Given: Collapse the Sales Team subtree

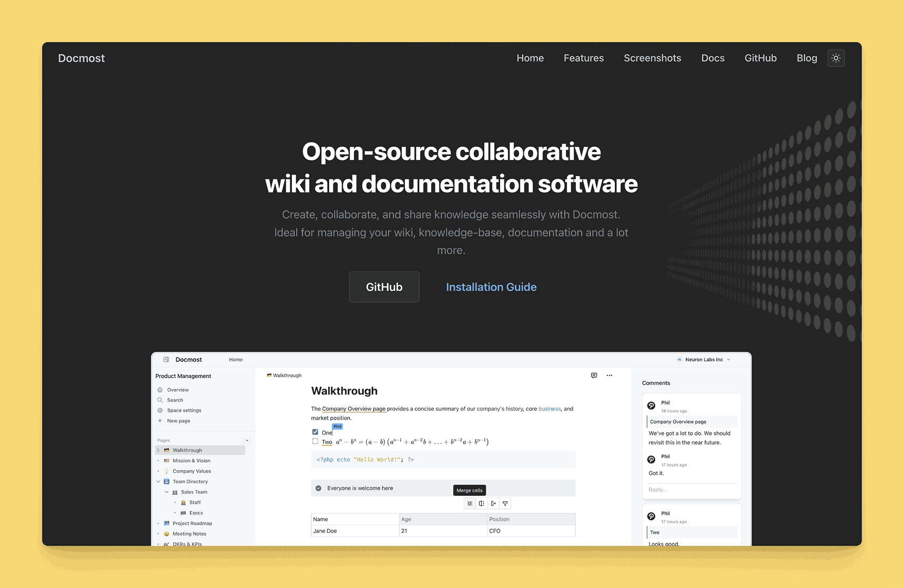Looking at the screenshot, I should (167, 492).
